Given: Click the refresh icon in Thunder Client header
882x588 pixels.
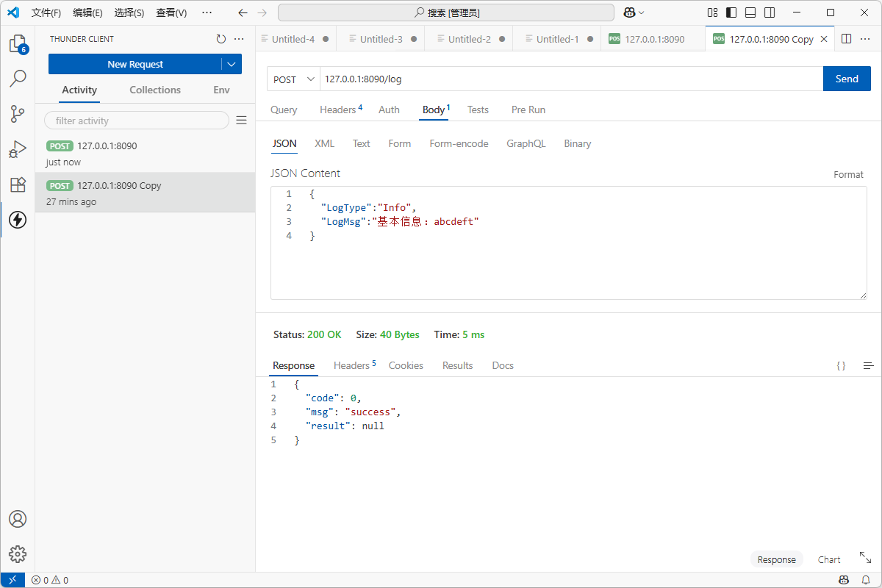Looking at the screenshot, I should 221,39.
